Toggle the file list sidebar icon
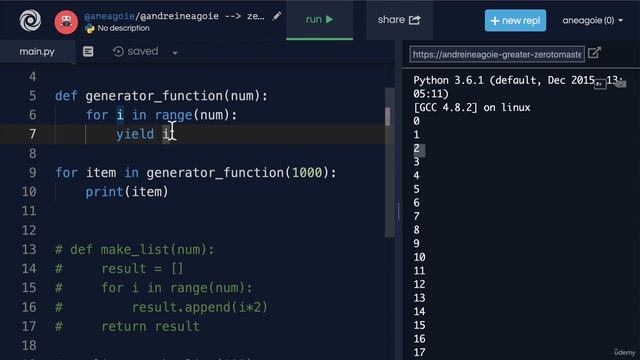The width and height of the screenshot is (640, 360). pos(88,51)
